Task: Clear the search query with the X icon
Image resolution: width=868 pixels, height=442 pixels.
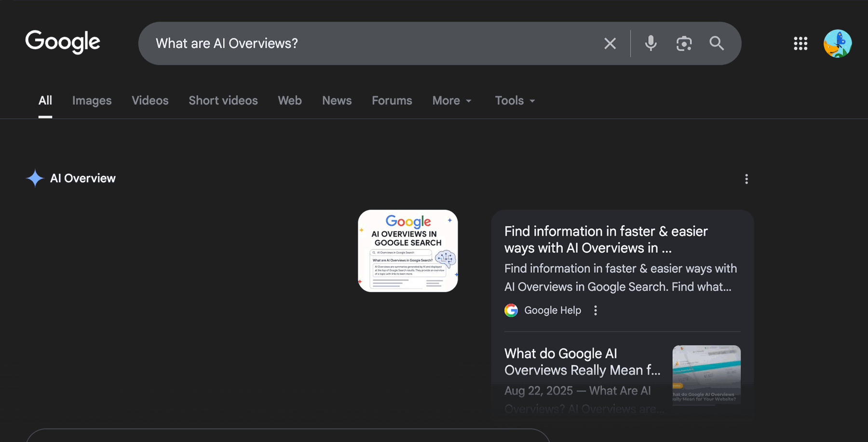Action: coord(610,43)
